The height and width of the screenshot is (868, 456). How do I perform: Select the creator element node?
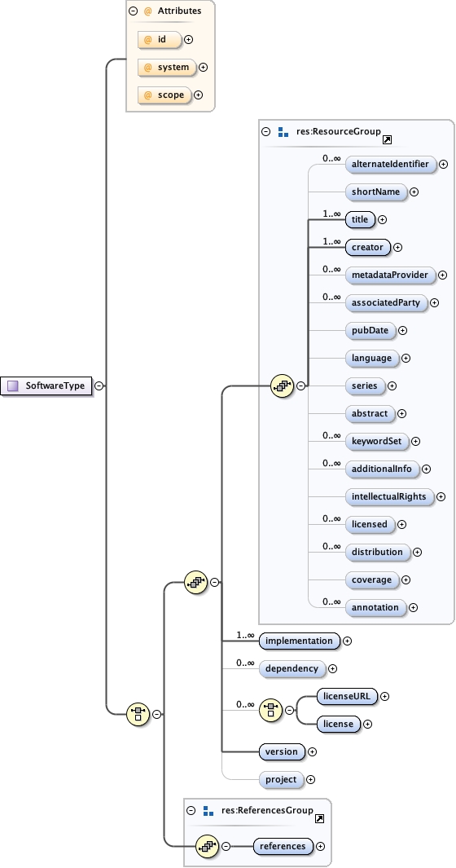[368, 248]
